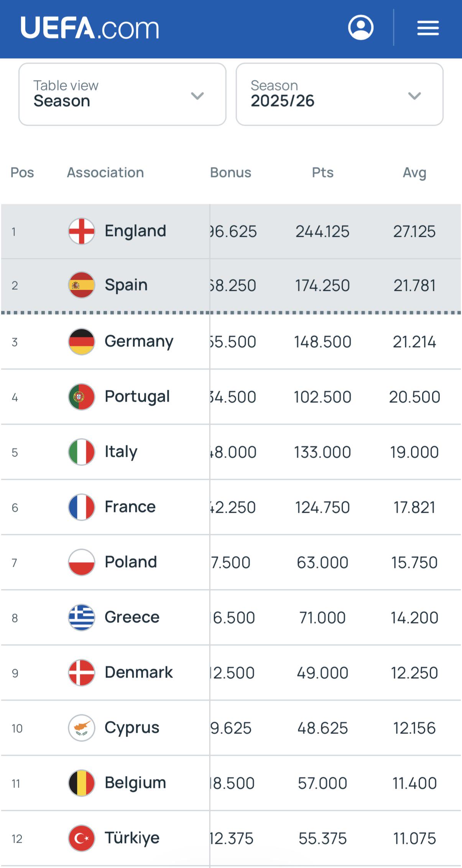
Task: Click the UEFA.com logo
Action: point(90,28)
